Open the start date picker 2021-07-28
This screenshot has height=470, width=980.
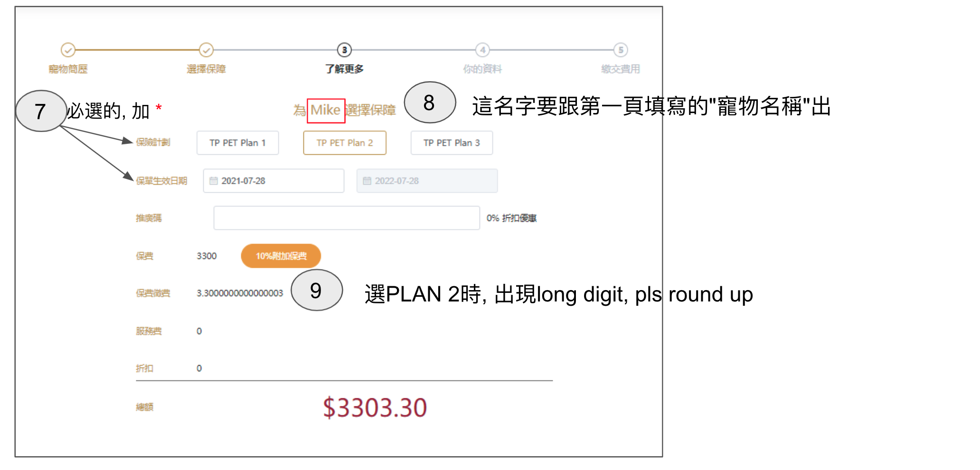273,181
